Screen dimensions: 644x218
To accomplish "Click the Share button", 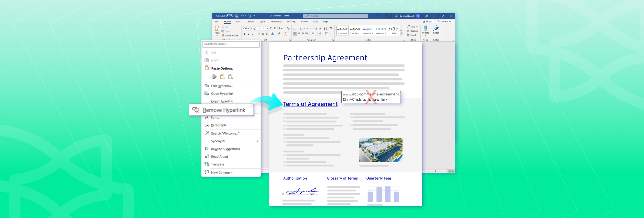I will coord(427,22).
